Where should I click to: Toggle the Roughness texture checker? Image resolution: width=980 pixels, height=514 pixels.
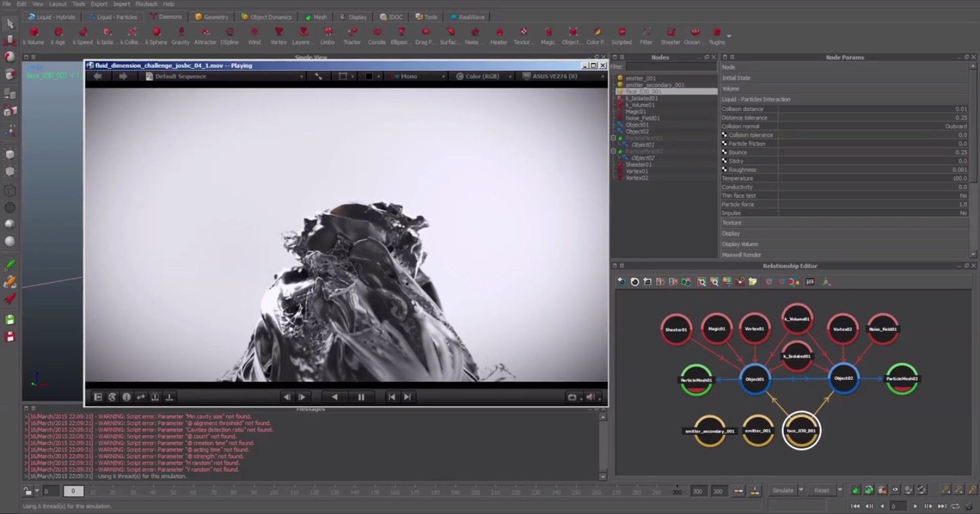pos(724,169)
